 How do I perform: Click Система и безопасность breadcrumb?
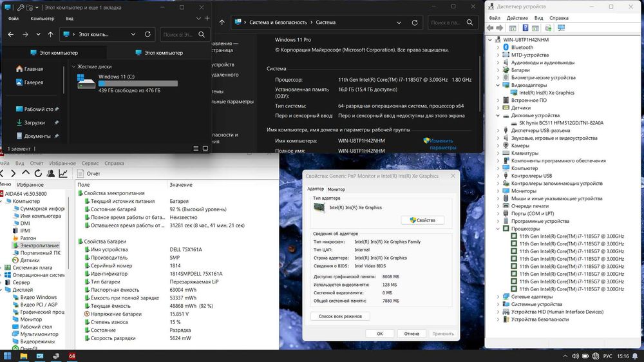pyautogui.click(x=278, y=23)
